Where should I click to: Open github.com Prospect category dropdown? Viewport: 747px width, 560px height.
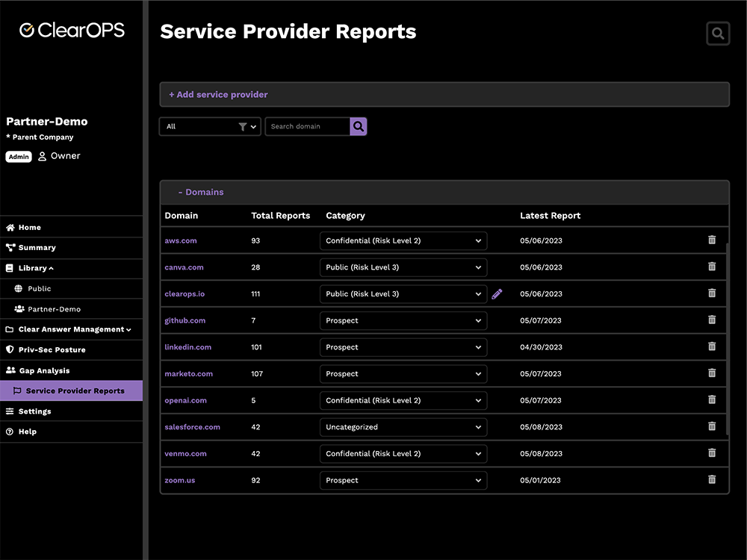point(403,321)
